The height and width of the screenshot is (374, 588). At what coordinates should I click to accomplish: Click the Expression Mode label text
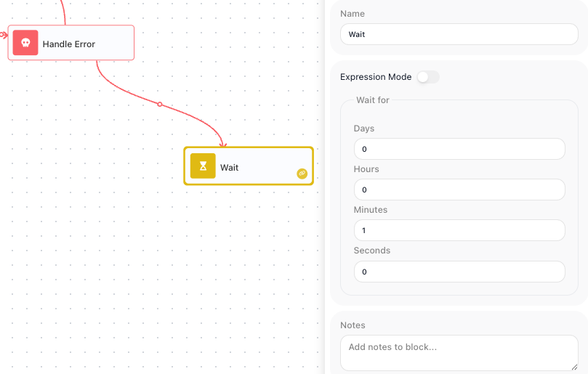376,77
